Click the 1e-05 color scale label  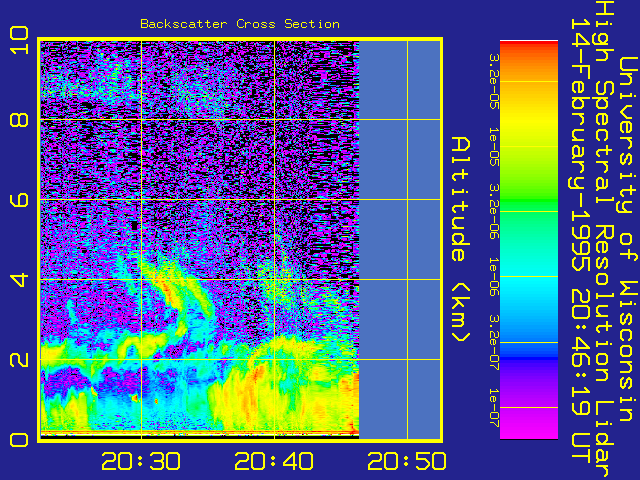tap(494, 146)
